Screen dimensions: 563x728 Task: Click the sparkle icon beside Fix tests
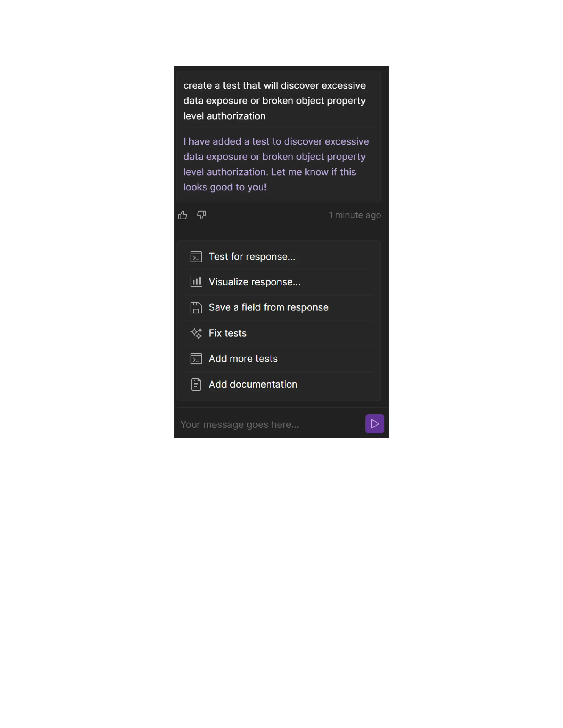(x=196, y=333)
